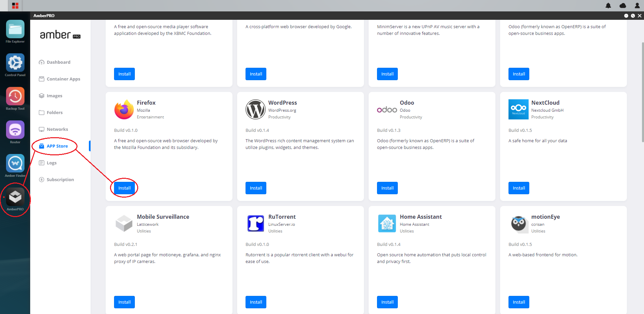Click the RuTorrent title text
This screenshot has height=314, width=644.
pyautogui.click(x=282, y=217)
